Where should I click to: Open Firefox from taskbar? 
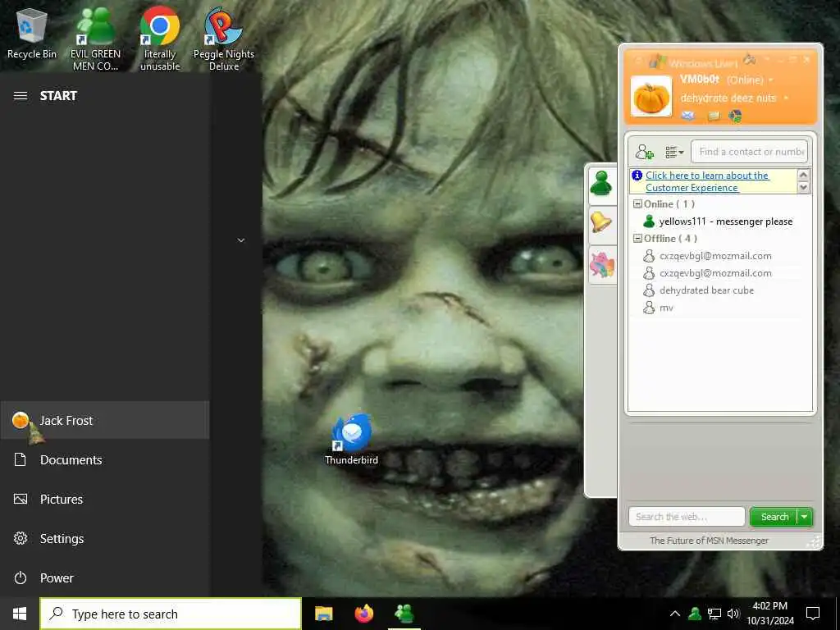pos(364,614)
